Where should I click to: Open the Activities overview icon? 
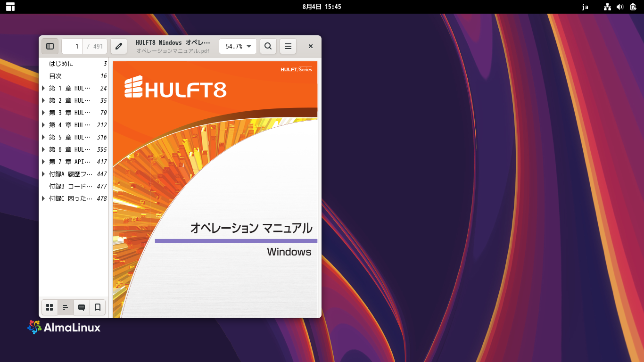10,7
